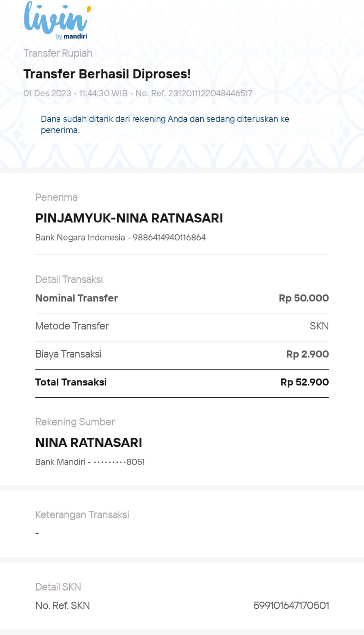Click recipient name PINJAMYUK-NINA RATNASARI
Screen dimensions: 364x635
(129, 218)
